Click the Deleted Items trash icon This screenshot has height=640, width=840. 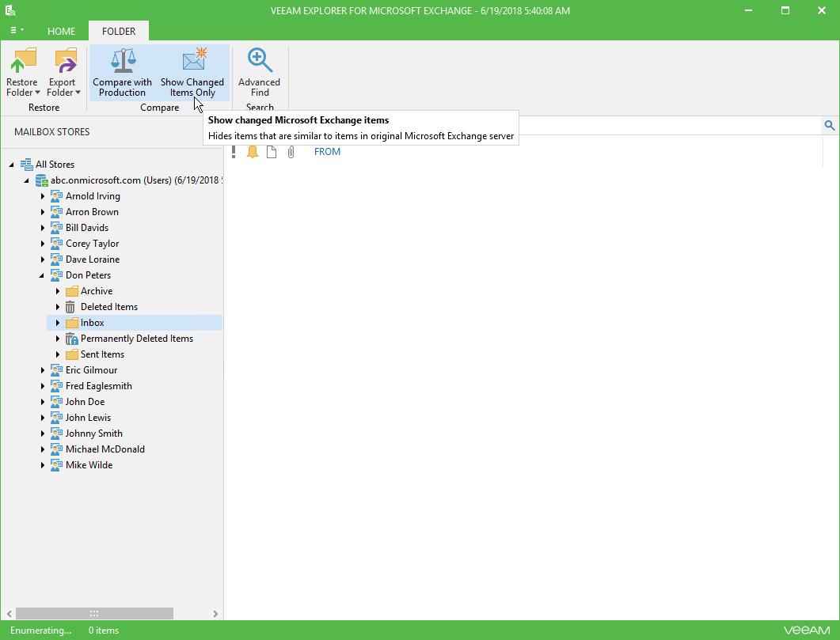pos(70,307)
